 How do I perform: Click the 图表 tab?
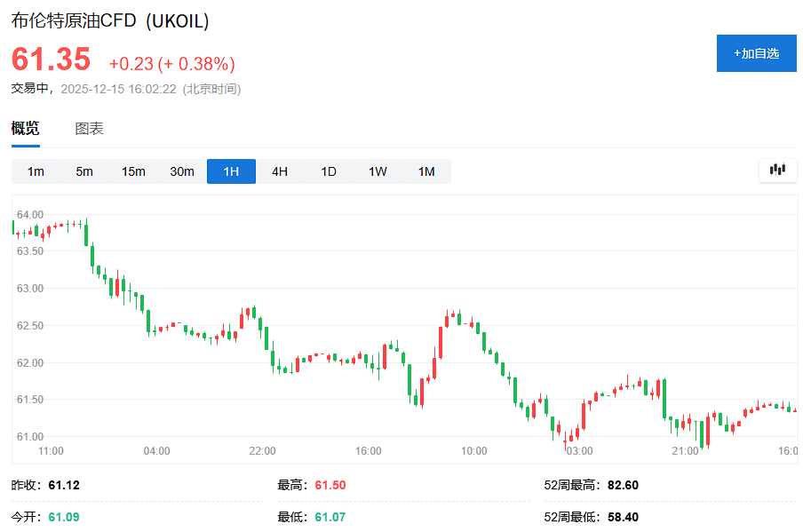click(x=89, y=128)
